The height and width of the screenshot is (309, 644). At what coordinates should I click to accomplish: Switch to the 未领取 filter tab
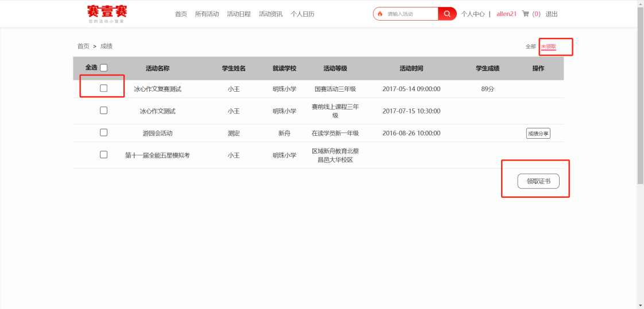click(x=548, y=46)
